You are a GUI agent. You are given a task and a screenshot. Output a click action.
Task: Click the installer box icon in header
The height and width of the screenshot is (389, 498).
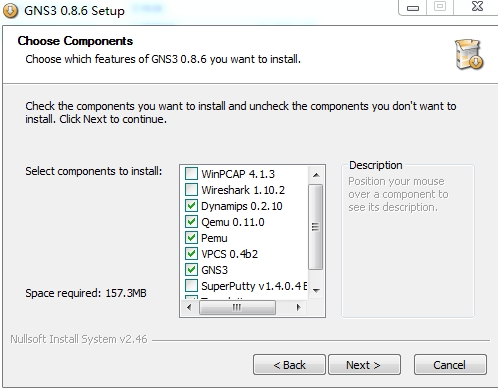(x=469, y=54)
